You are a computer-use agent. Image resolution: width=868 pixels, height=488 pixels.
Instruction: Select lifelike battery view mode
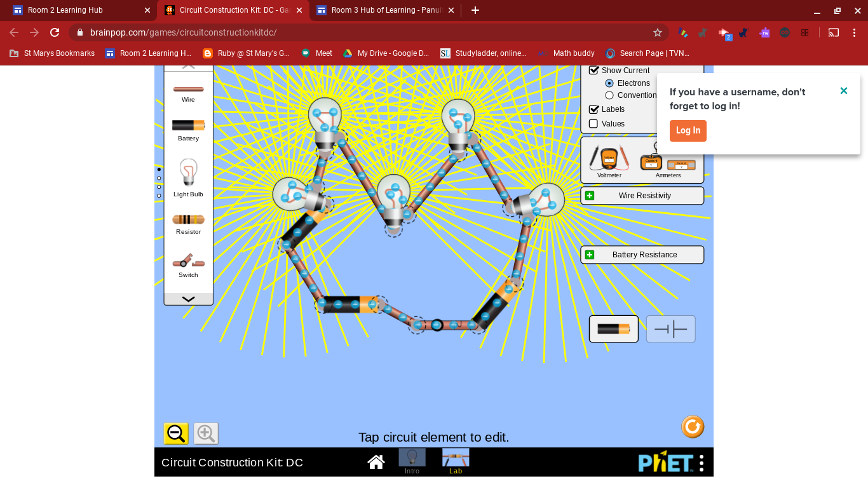click(x=614, y=329)
